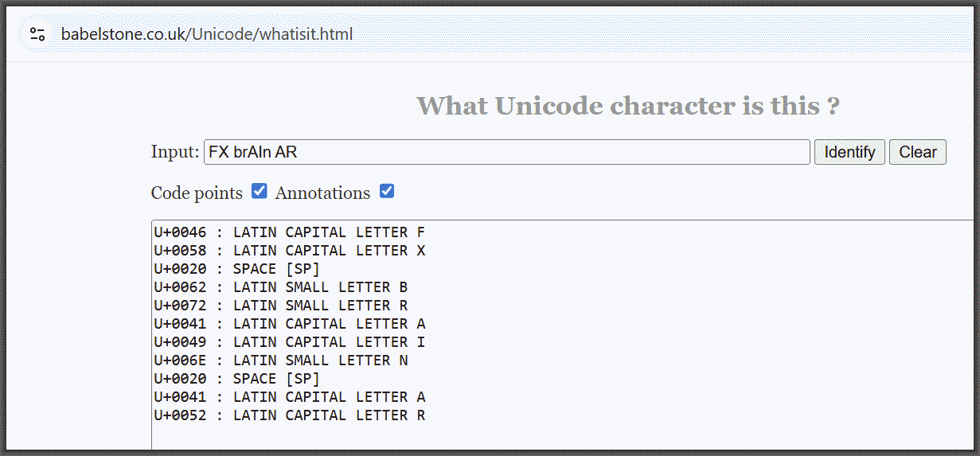Click the U+0052 LATIN CAPITAL LETTER R line

point(289,415)
